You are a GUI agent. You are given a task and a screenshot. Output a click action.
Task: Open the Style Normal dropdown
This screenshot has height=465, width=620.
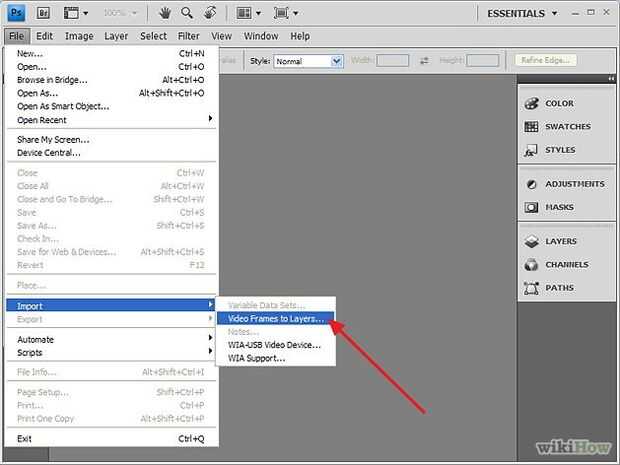308,61
